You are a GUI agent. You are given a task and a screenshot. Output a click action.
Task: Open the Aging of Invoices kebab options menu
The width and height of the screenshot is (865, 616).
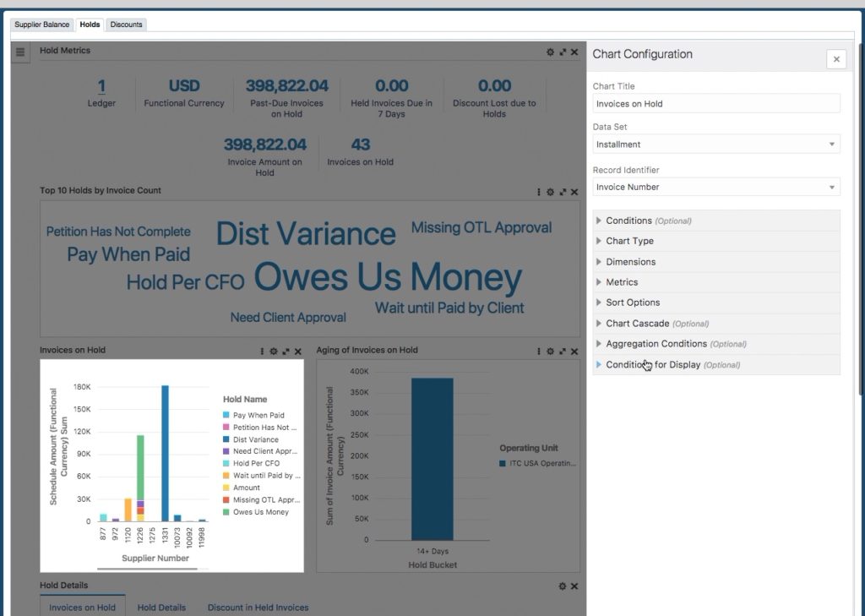pyautogui.click(x=539, y=352)
